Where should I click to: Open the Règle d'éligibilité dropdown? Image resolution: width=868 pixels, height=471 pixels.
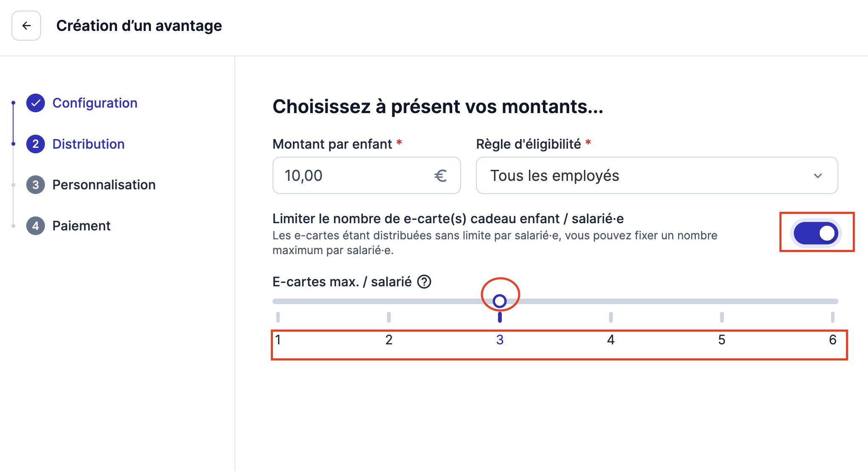[657, 175]
